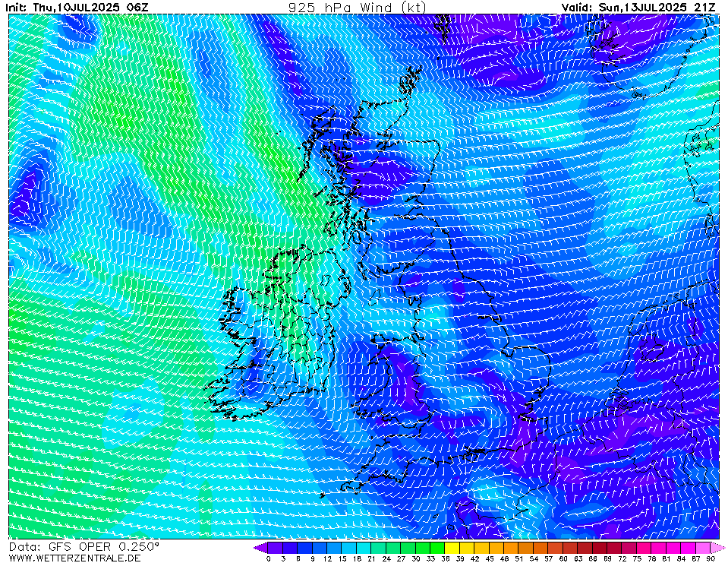Click the legend value 72
Image resolution: width=728 pixels, height=563 pixels.
pyautogui.click(x=622, y=558)
